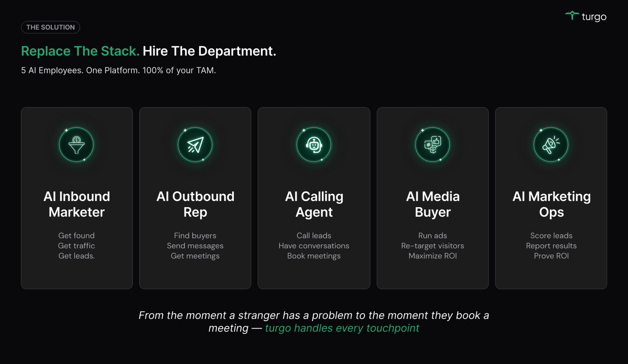Screen dimensions: 628x364
Task: Click 'Have conversations' text in Calling Agent card
Action: [314, 246]
